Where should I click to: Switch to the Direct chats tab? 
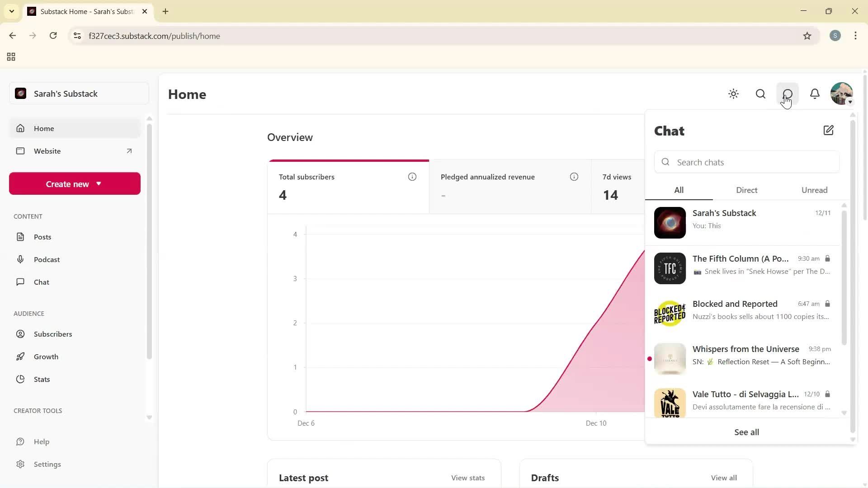tap(746, 190)
